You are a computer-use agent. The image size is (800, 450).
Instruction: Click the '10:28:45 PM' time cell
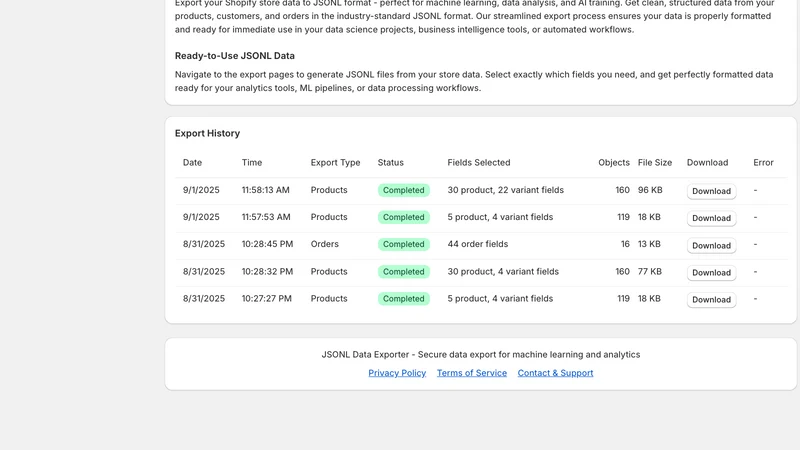pos(267,244)
